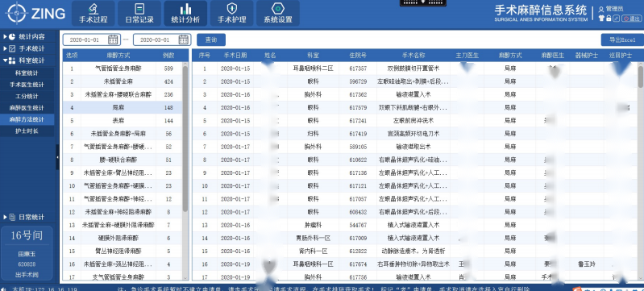Open the end date calendar picker icon
This screenshot has height=291, width=644.
pyautogui.click(x=184, y=39)
